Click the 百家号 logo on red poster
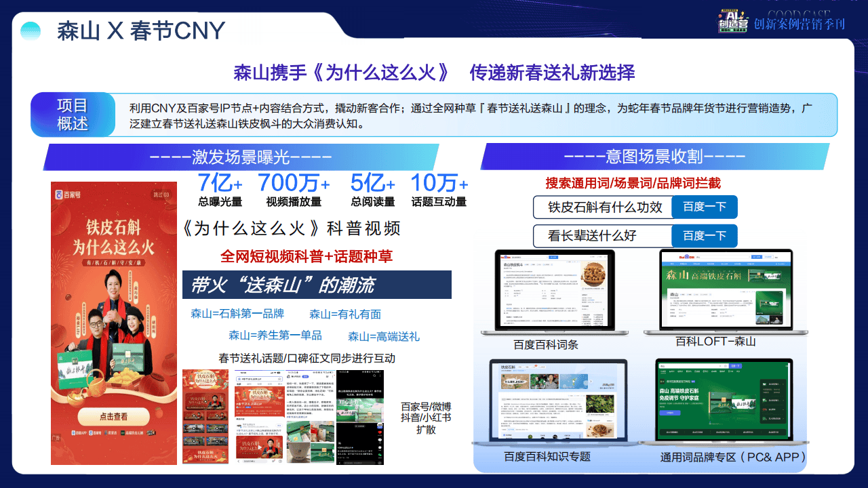 tap(68, 195)
